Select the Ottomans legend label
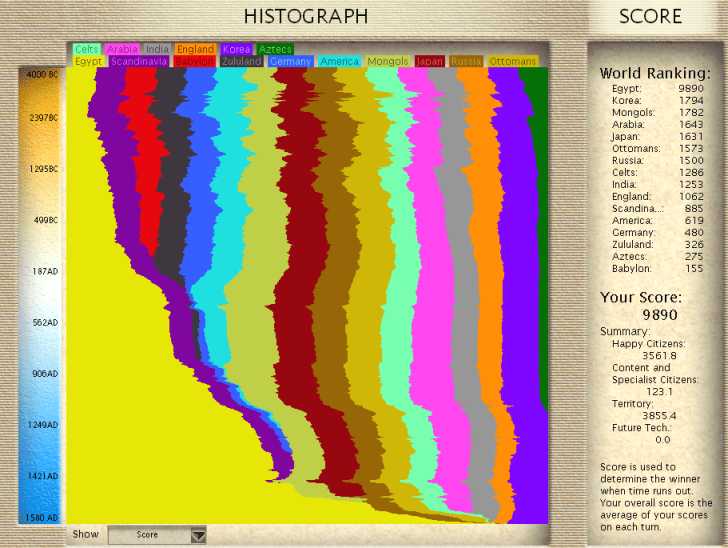 (x=513, y=62)
